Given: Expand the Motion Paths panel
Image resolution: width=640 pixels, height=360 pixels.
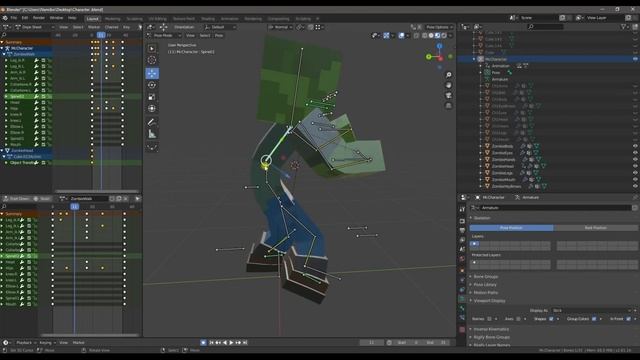Looking at the screenshot, I should [x=485, y=293].
